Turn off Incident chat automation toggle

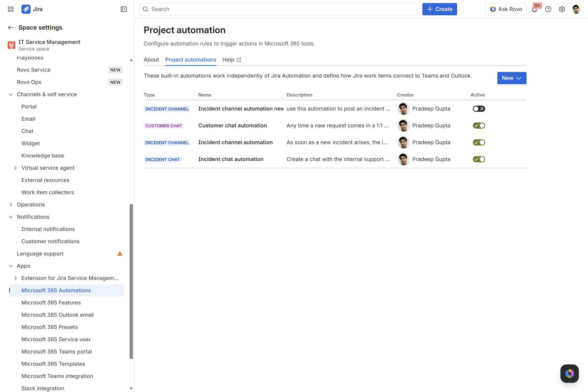pyautogui.click(x=479, y=159)
